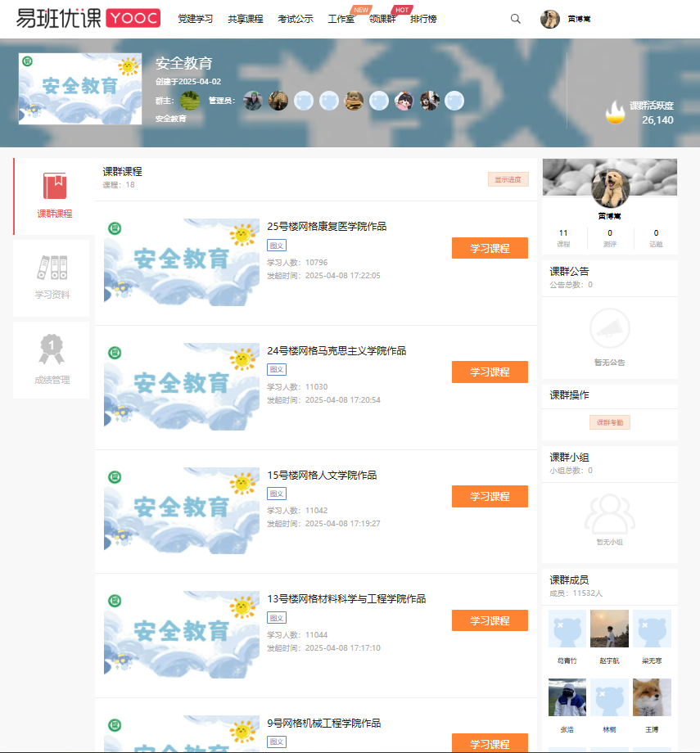Click the golden retriever avatar in top navigation
This screenshot has height=753, width=700.
coord(550,19)
